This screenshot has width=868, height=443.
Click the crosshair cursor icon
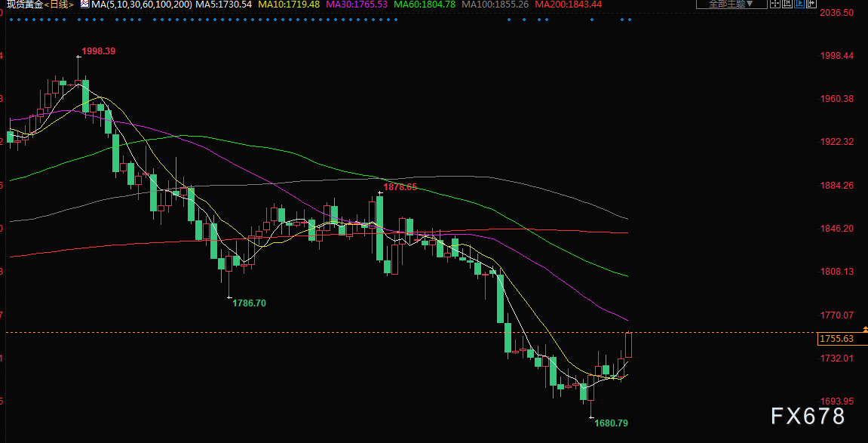[x=775, y=3]
